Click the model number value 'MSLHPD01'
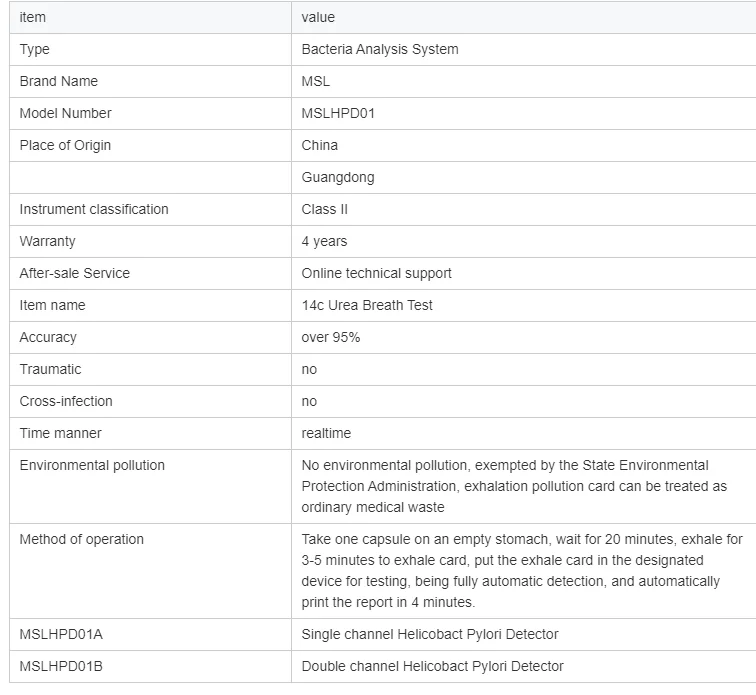Viewport: 756px width, 695px height. click(x=338, y=113)
